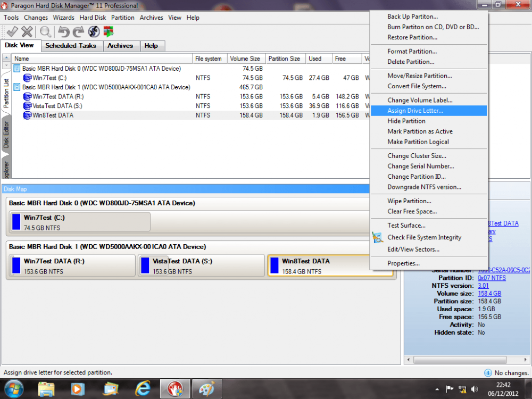Click the 158.4 GB Volume size link

pyautogui.click(x=489, y=294)
